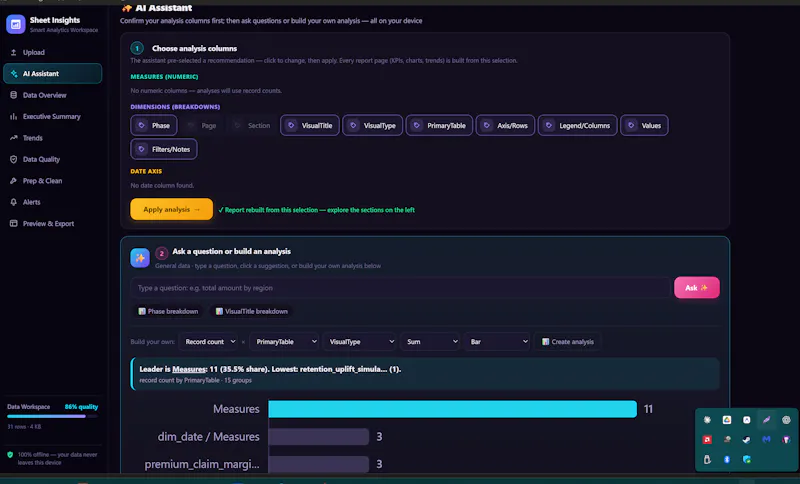Viewport: 800px width, 484px height.
Task: Click the purple feather tray icon
Action: [766, 420]
